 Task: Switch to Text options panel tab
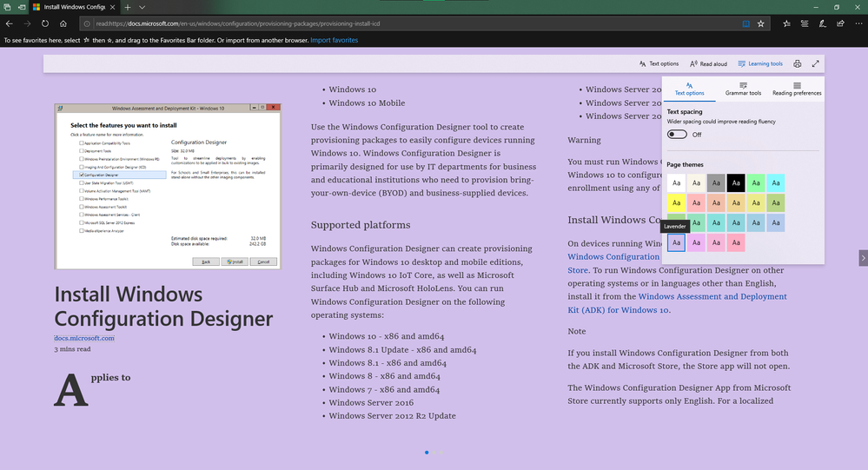click(689, 89)
